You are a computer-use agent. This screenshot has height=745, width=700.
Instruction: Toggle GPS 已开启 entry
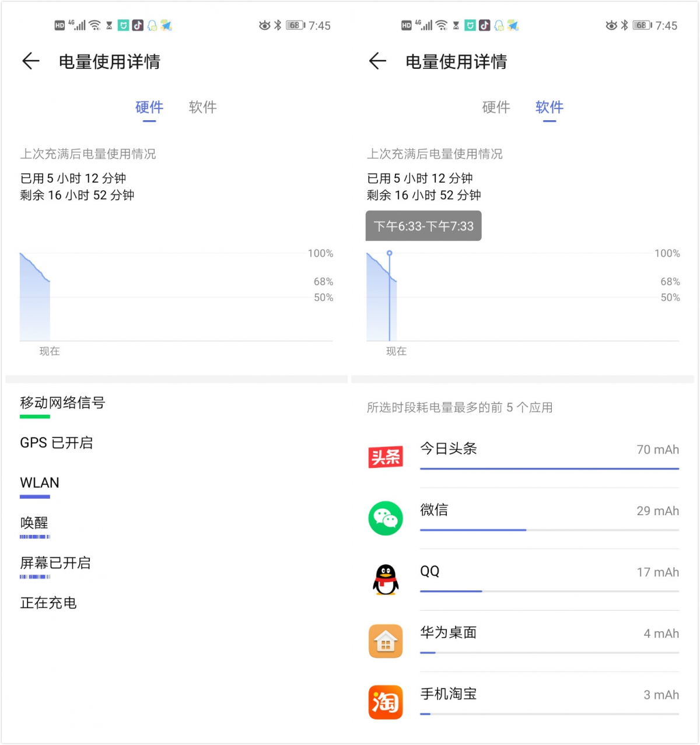(x=57, y=443)
